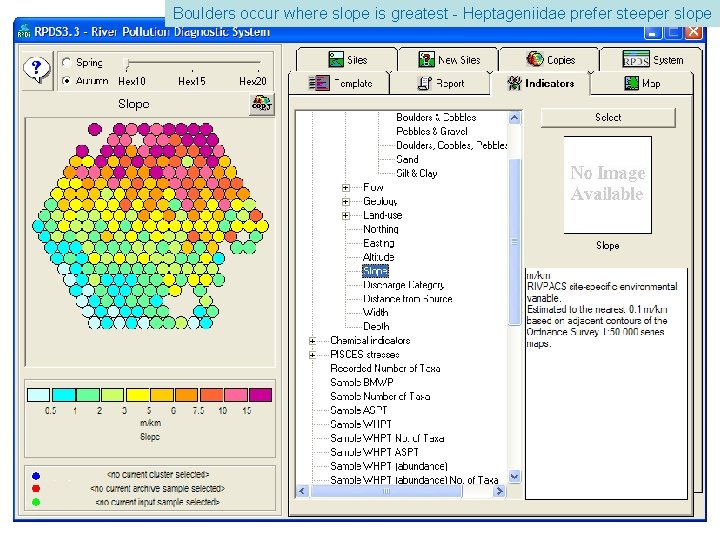
Task: Select the Spring radio button
Action: coord(67,62)
